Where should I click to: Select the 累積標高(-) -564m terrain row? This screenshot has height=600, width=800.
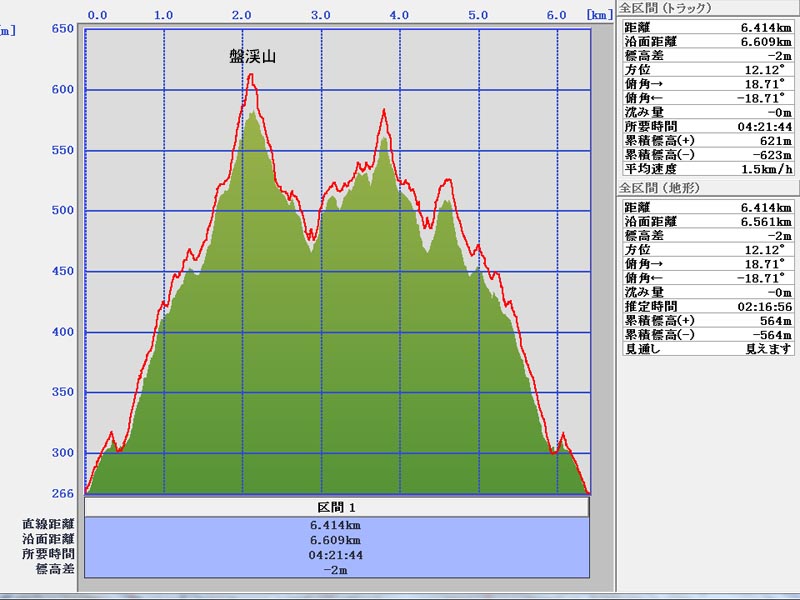[708, 334]
